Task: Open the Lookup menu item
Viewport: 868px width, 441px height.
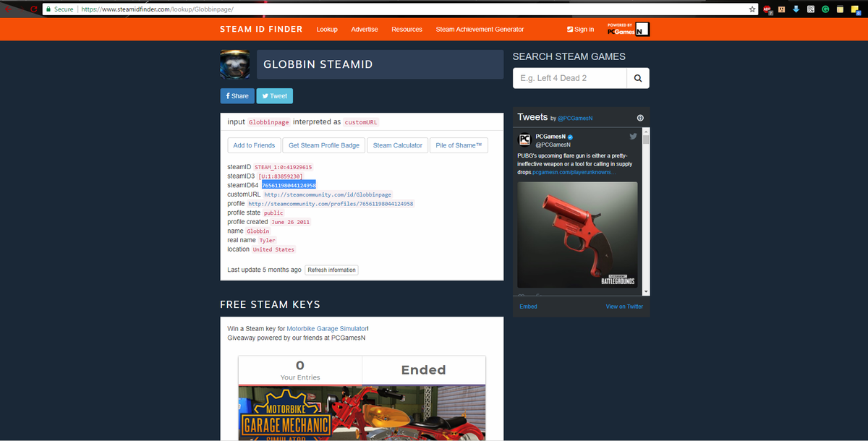Action: click(327, 29)
